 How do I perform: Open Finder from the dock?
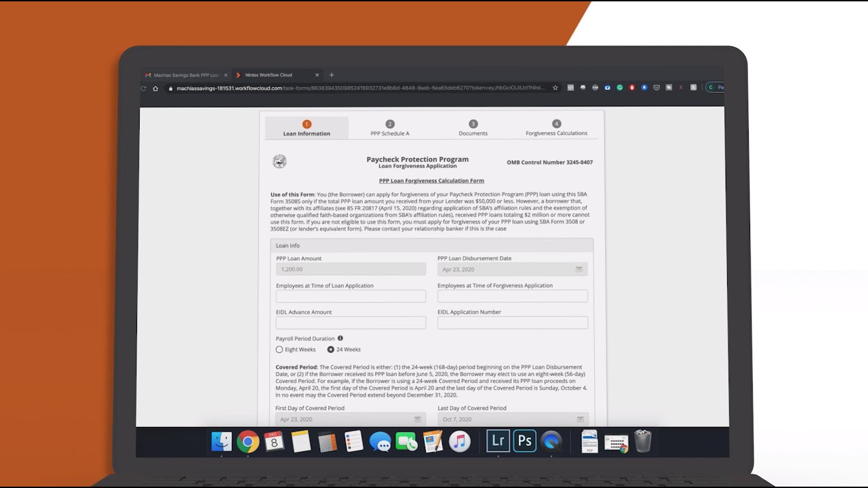(x=222, y=442)
